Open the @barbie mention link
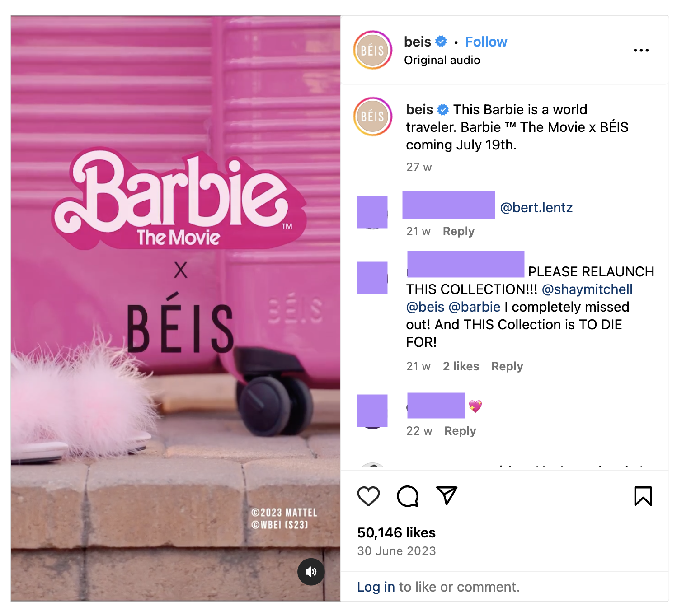Image resolution: width=677 pixels, height=616 pixels. tap(474, 307)
